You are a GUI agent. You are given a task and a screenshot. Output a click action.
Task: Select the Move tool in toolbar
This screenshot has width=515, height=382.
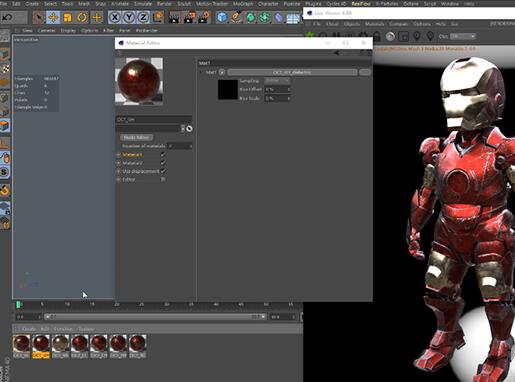click(53, 17)
